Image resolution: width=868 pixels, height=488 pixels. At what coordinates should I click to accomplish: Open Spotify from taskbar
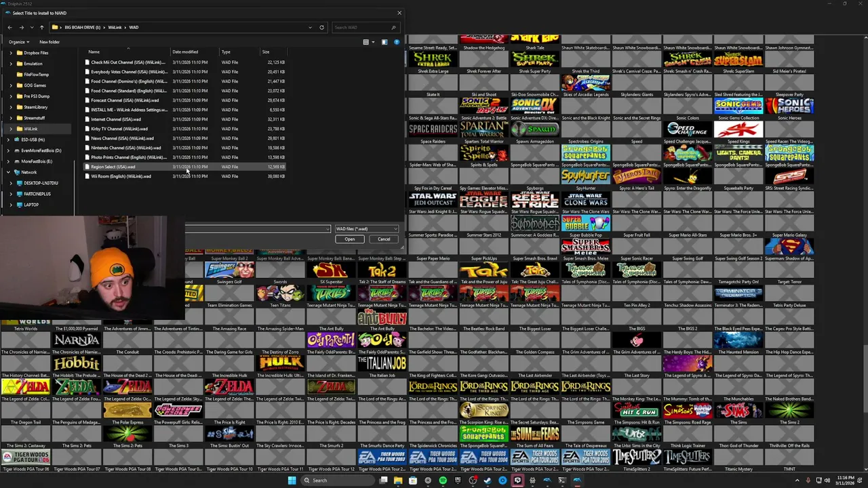443,481
